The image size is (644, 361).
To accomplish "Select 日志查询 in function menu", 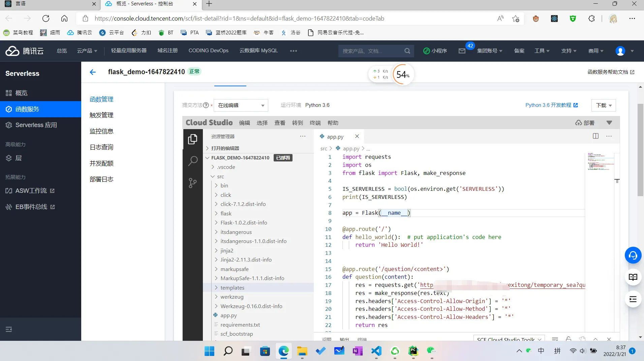I will (101, 147).
